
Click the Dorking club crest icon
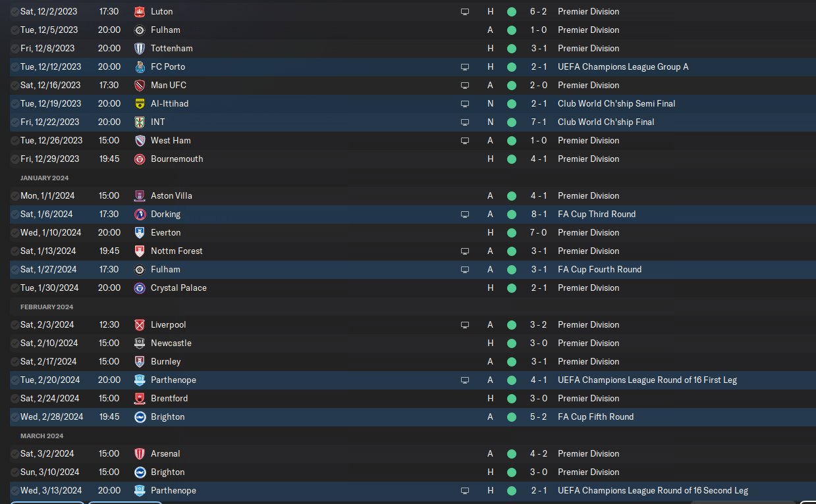tap(139, 214)
